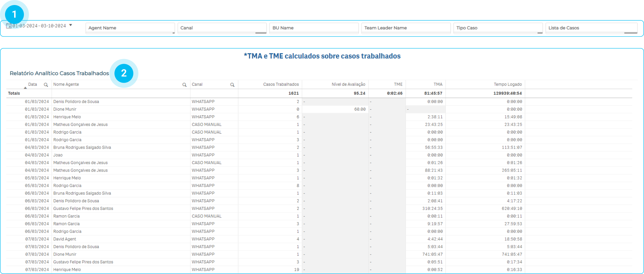The image size is (644, 274).
Task: Expand the date range dropdown arrow
Action: (x=71, y=25)
